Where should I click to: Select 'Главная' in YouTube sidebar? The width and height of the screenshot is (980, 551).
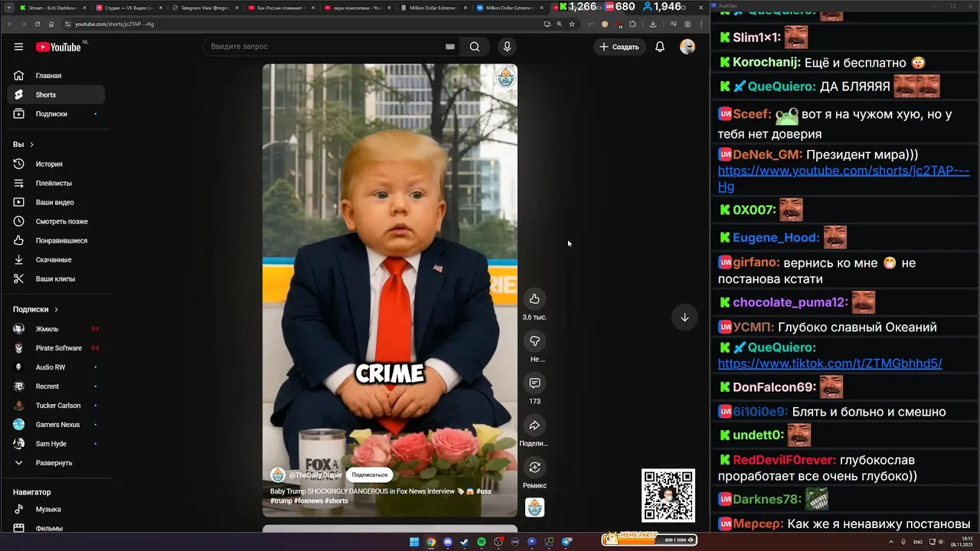(55, 76)
